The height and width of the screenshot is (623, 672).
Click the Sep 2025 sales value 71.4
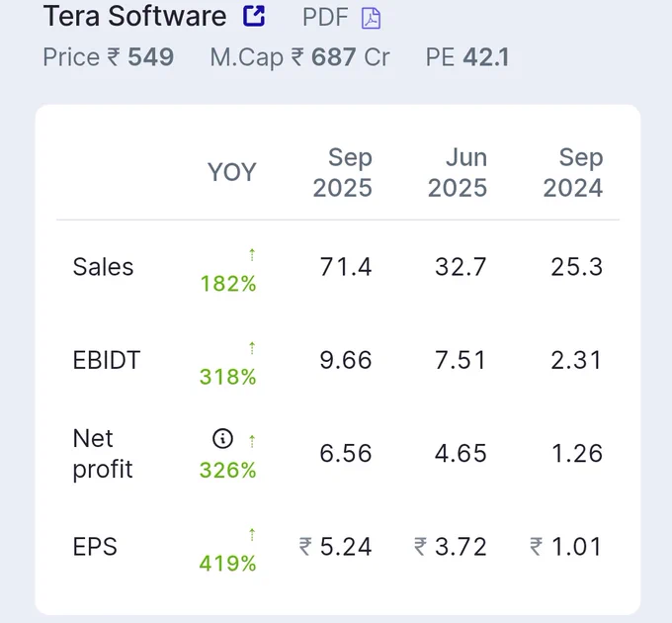346,267
